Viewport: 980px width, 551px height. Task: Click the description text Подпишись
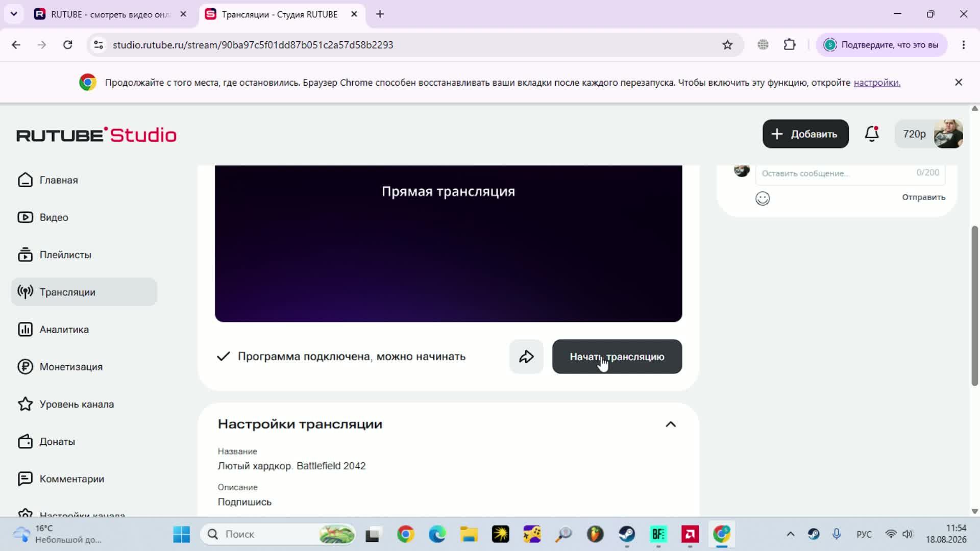click(x=244, y=502)
